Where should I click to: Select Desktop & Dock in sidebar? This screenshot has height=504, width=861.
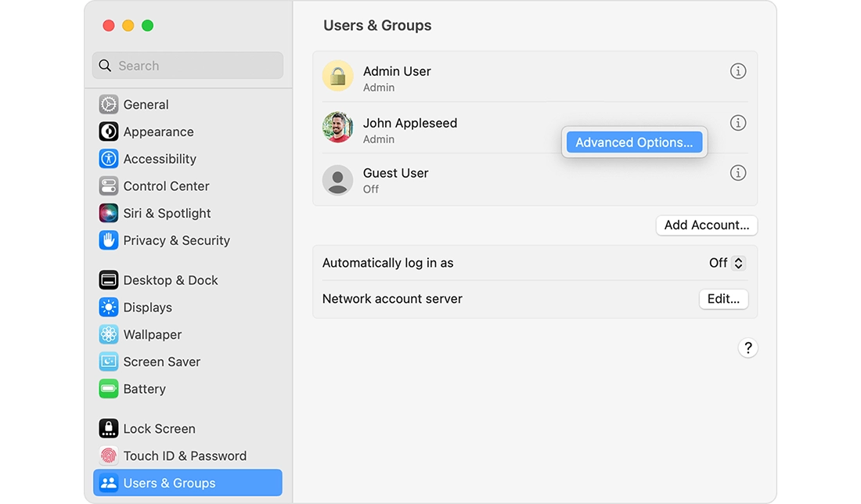pyautogui.click(x=170, y=280)
